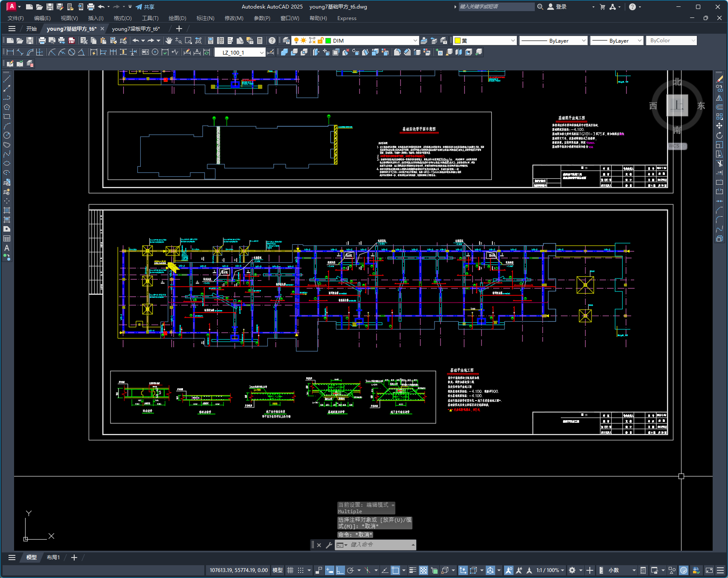Click the Multiline Text tool
This screenshot has width=728, height=578.
coord(7,248)
